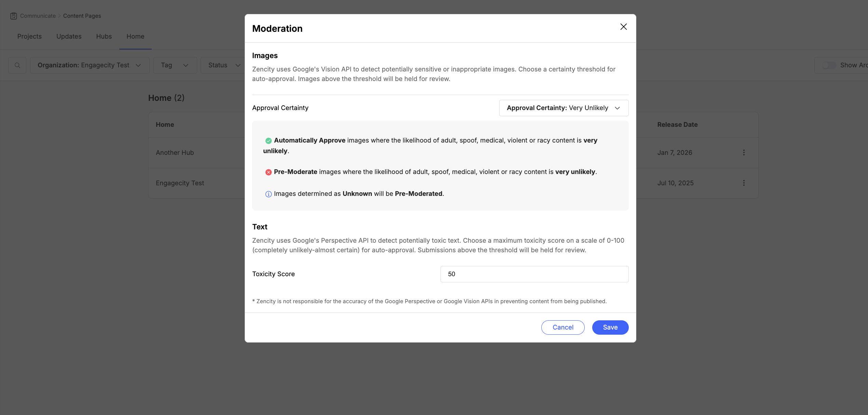Open the kebab menu for Jul 10, 2025 row

point(744,183)
